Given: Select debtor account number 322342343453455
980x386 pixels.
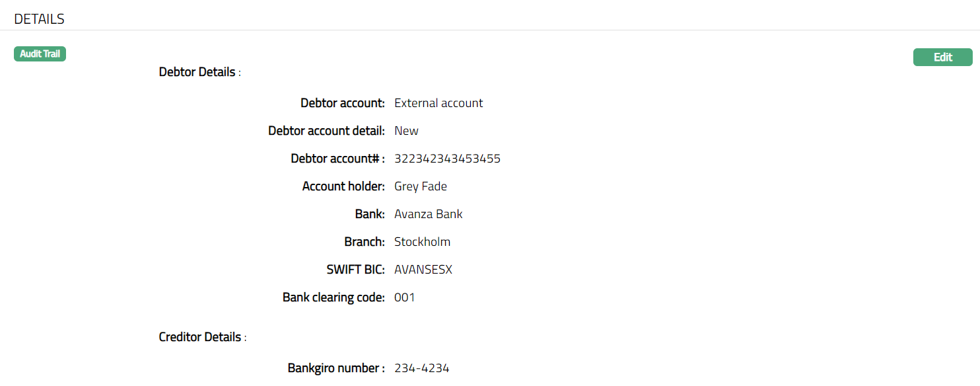Looking at the screenshot, I should click(x=447, y=159).
